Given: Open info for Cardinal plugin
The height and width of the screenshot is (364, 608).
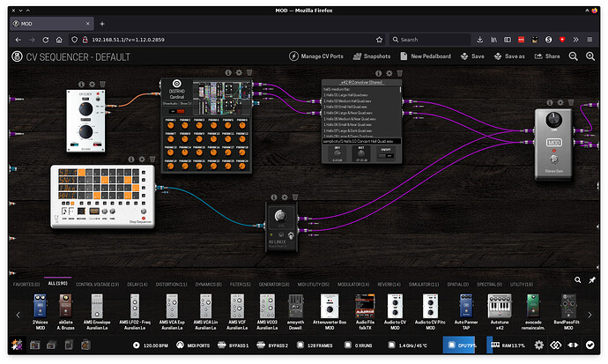Looking at the screenshot, I should pos(228,72).
